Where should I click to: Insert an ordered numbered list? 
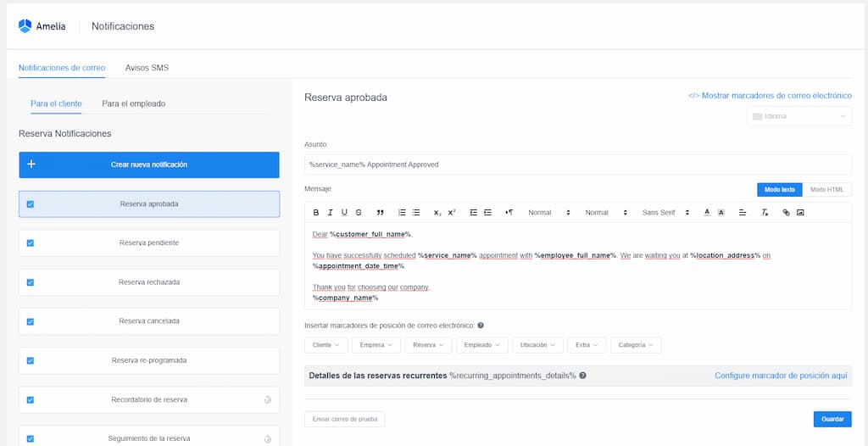point(402,212)
